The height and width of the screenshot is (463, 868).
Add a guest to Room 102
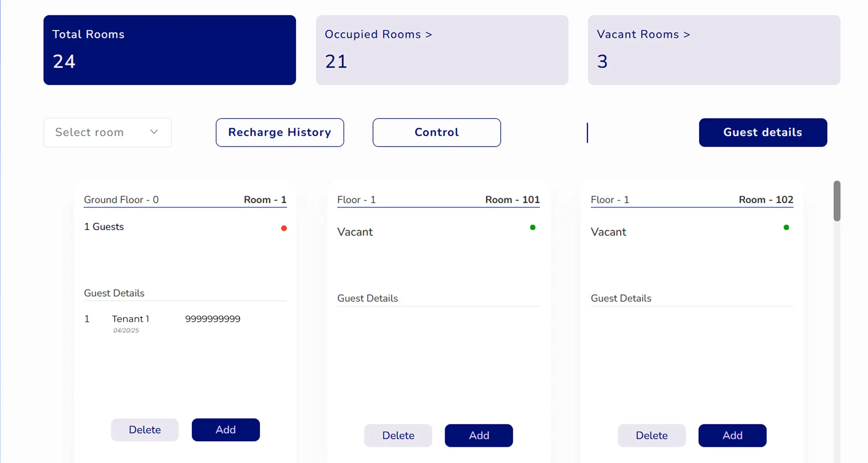tap(732, 436)
